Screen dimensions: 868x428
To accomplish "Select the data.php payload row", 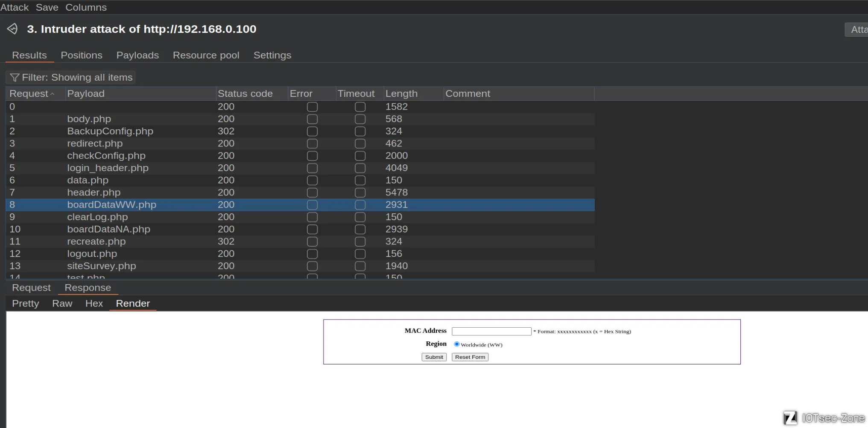I will point(300,181).
